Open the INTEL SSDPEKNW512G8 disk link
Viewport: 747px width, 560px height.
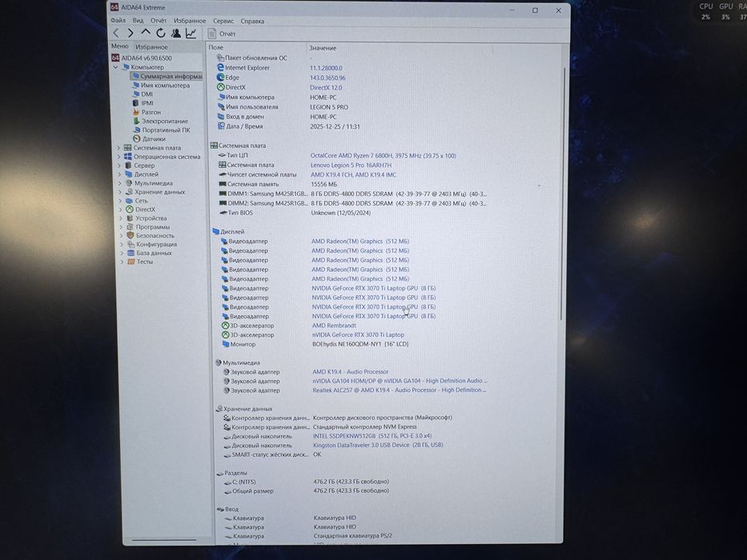372,436
